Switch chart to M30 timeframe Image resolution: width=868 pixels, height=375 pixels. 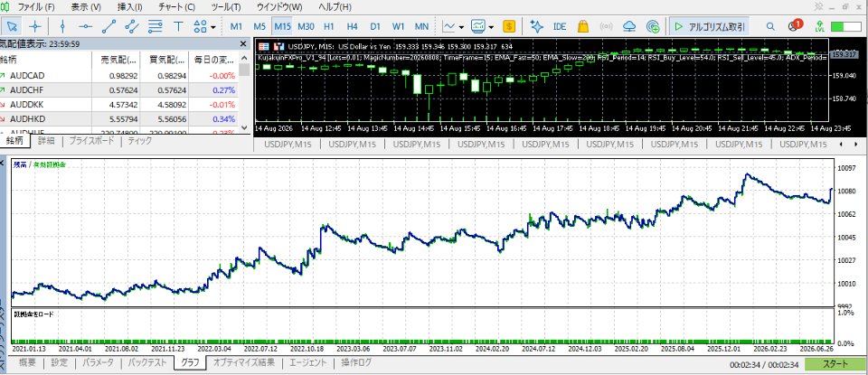coord(306,26)
